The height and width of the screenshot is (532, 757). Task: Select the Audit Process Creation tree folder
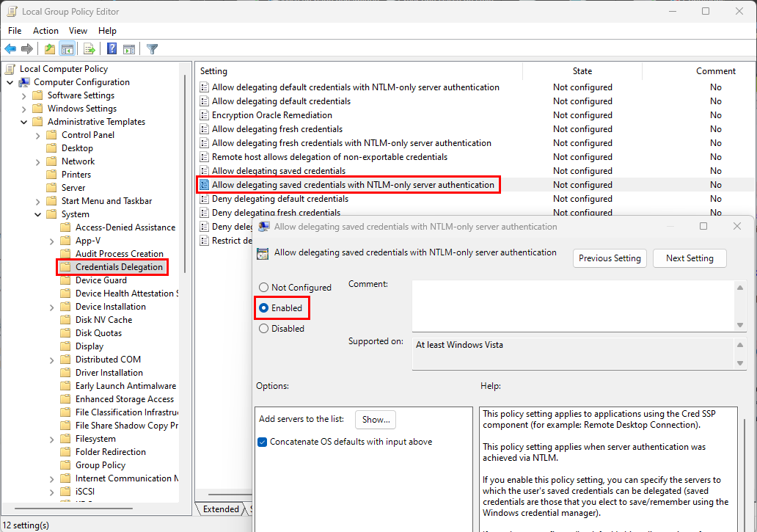[120, 254]
